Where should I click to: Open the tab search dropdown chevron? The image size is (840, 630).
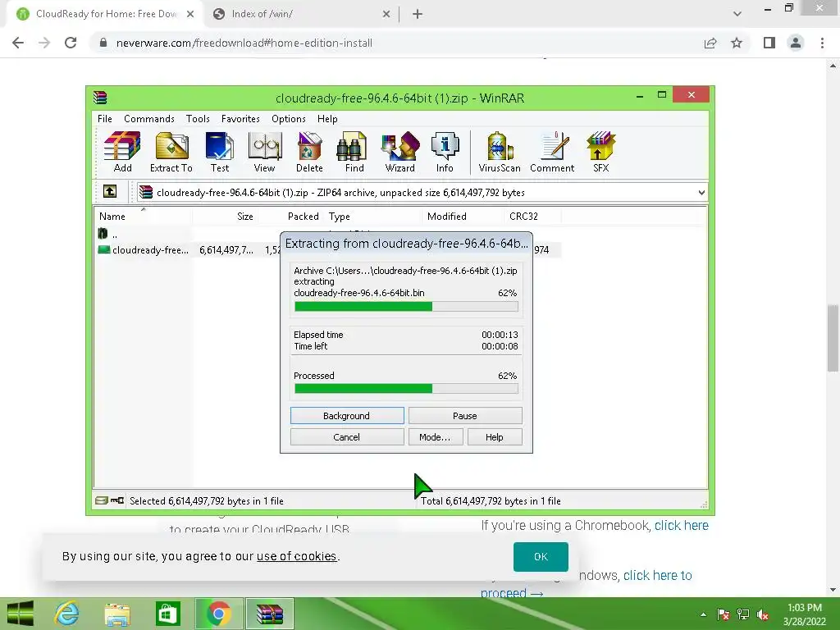[737, 14]
